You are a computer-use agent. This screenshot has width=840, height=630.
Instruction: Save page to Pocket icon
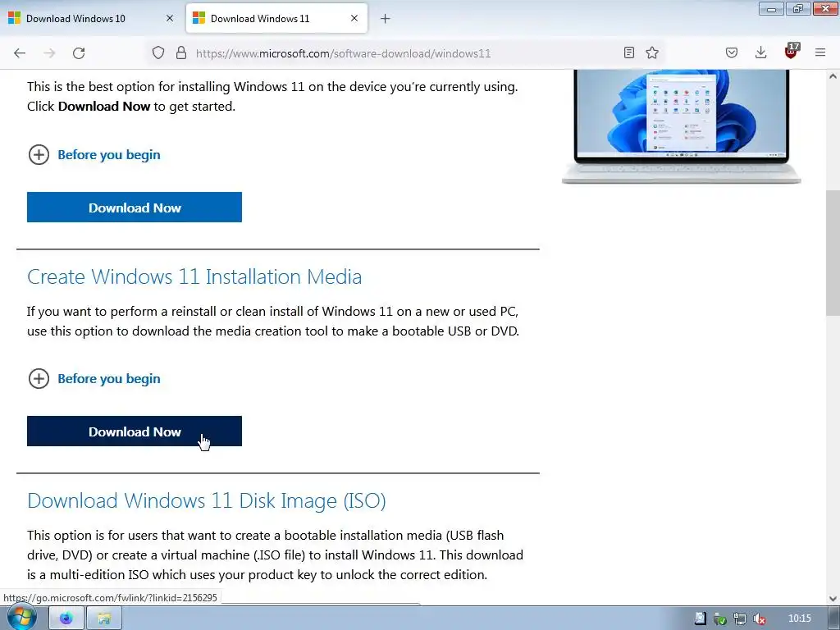(x=732, y=52)
